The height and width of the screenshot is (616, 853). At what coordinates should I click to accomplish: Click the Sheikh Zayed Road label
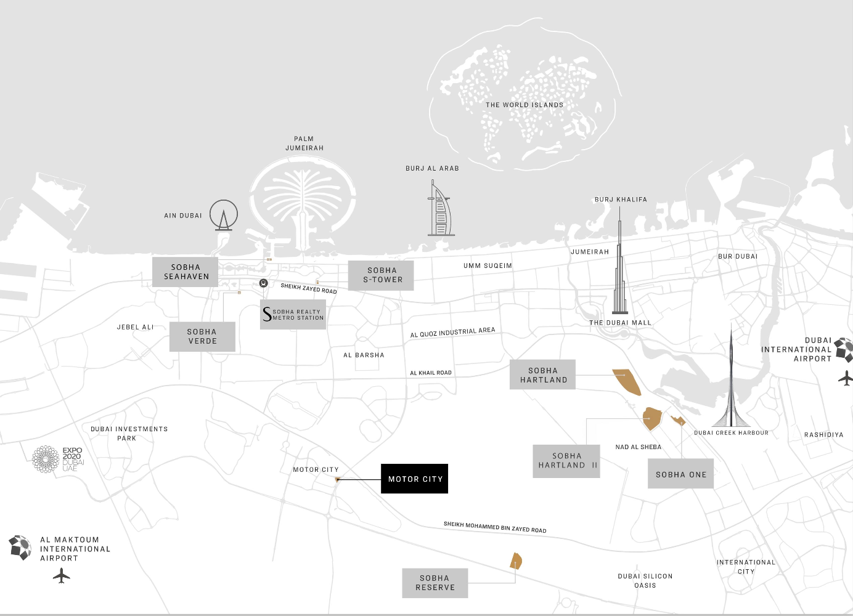[309, 288]
